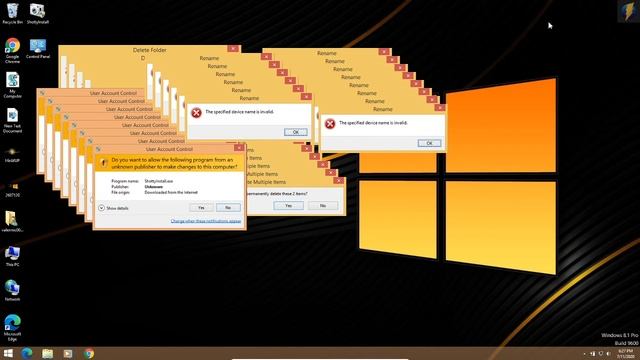Open the Start menu Windows button

(8, 353)
